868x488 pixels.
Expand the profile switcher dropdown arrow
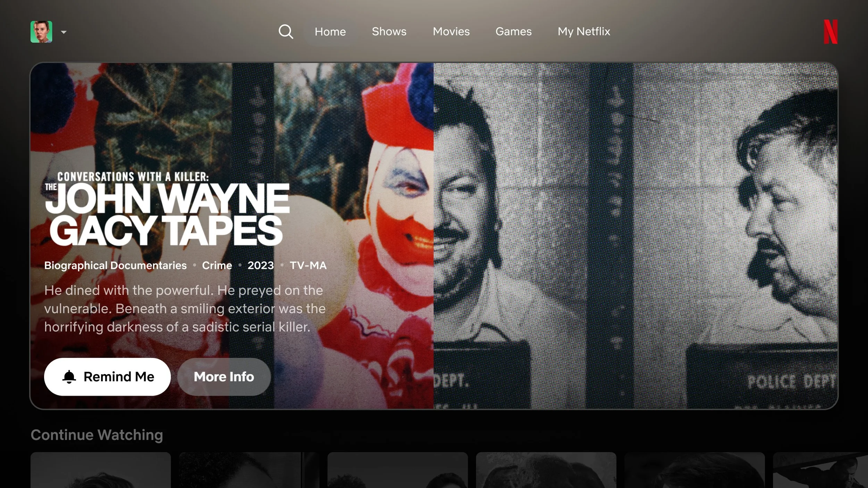64,32
